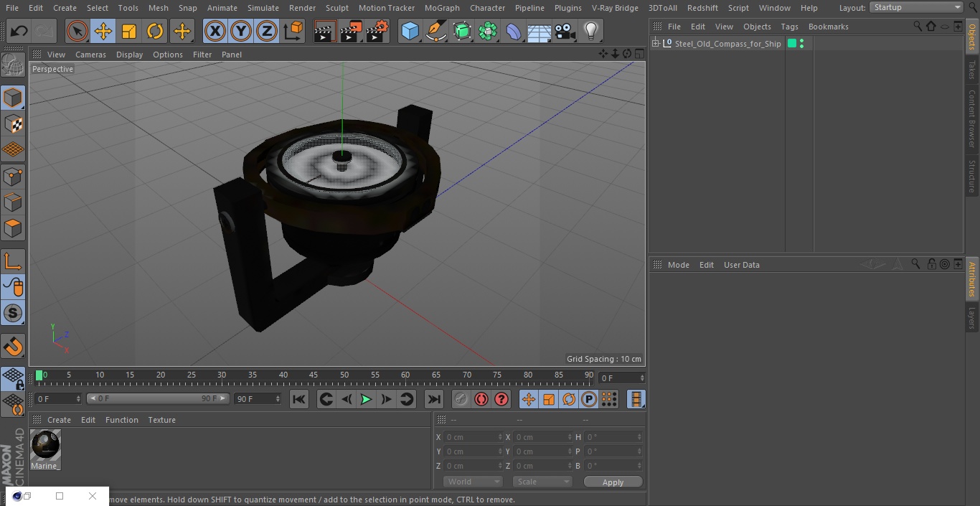Open the Timeline film strip icon
Viewport: 980px width, 506px height.
point(636,399)
